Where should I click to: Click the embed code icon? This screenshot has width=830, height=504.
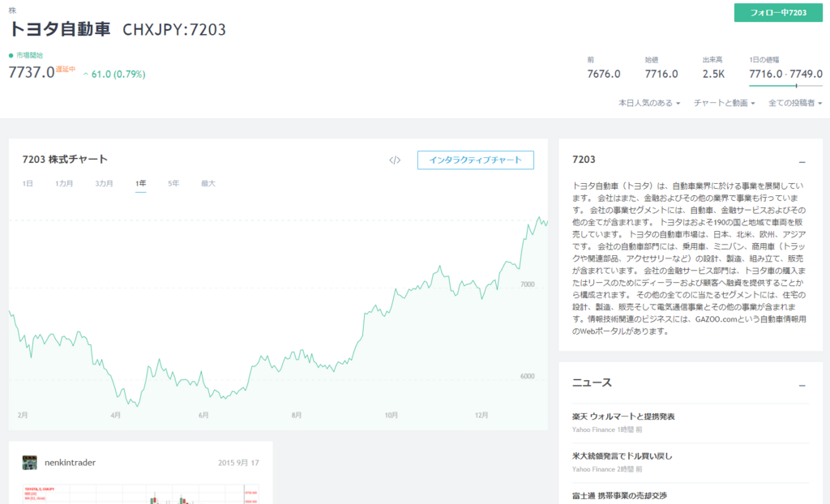tap(395, 160)
